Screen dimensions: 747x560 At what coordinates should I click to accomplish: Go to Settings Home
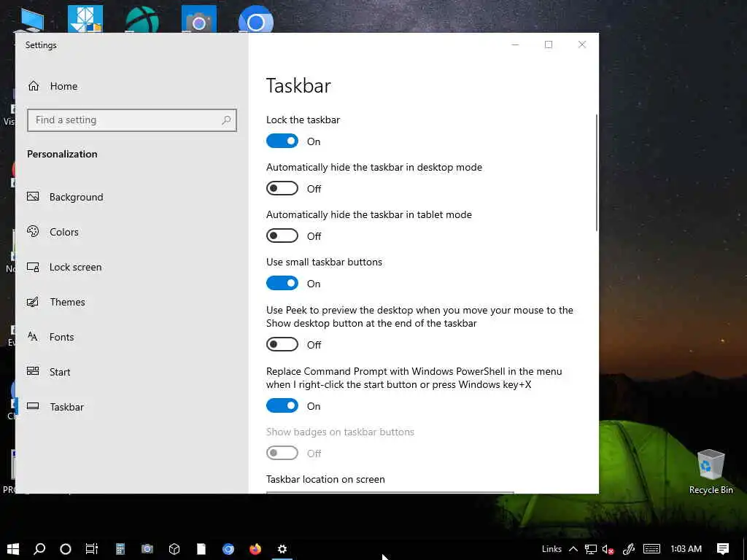pos(53,86)
